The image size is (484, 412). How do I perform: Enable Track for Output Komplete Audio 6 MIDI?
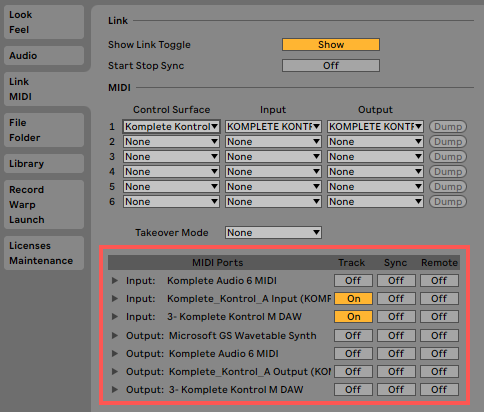pos(353,354)
